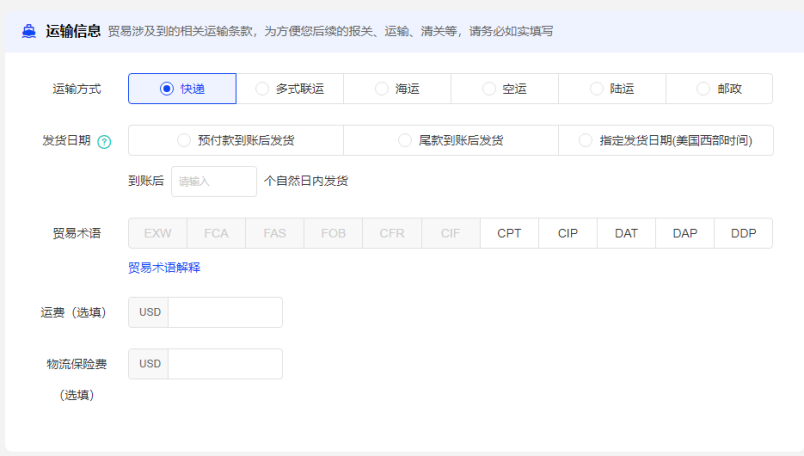Select the CIP trade term

coord(568,234)
